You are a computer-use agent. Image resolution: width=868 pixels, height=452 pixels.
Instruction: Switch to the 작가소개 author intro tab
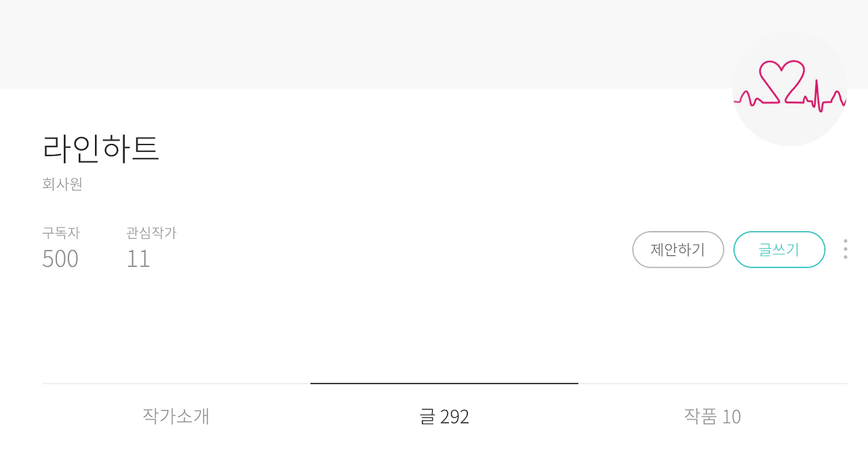pos(175,417)
